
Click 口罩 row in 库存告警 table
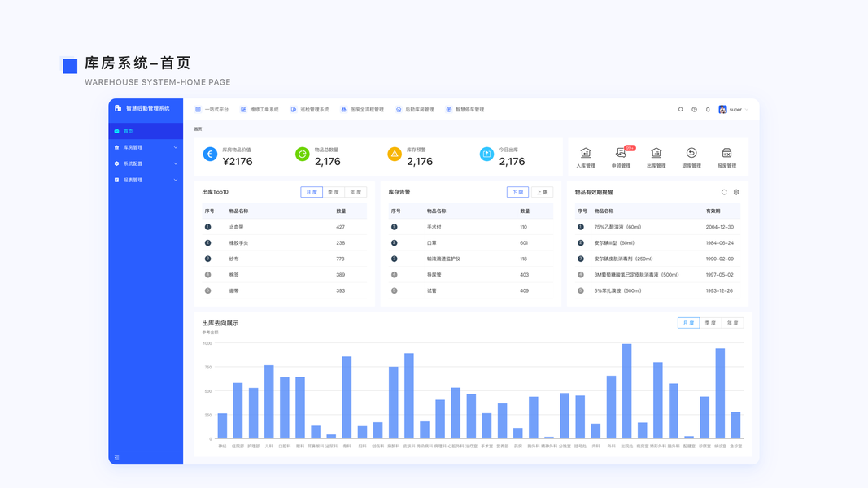tap(471, 243)
